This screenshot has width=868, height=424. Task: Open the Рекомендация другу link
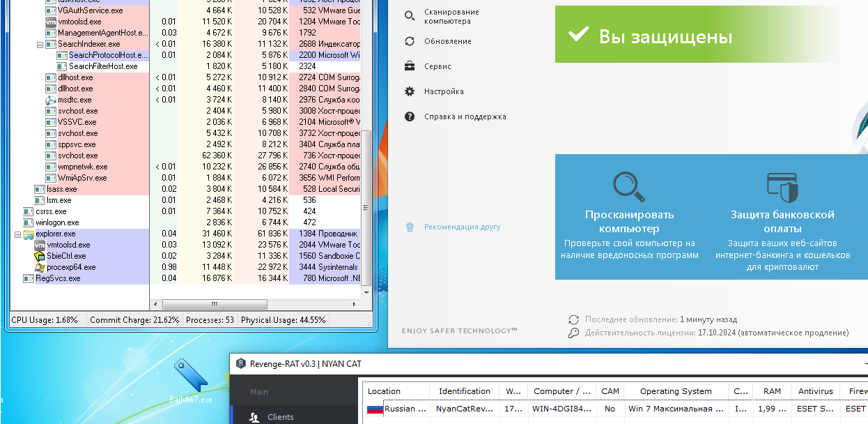click(x=462, y=227)
